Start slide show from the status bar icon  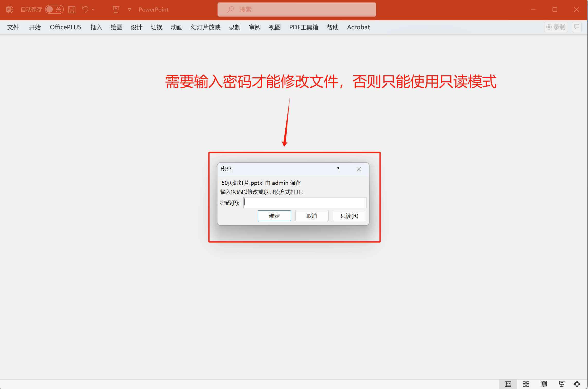tap(561, 384)
